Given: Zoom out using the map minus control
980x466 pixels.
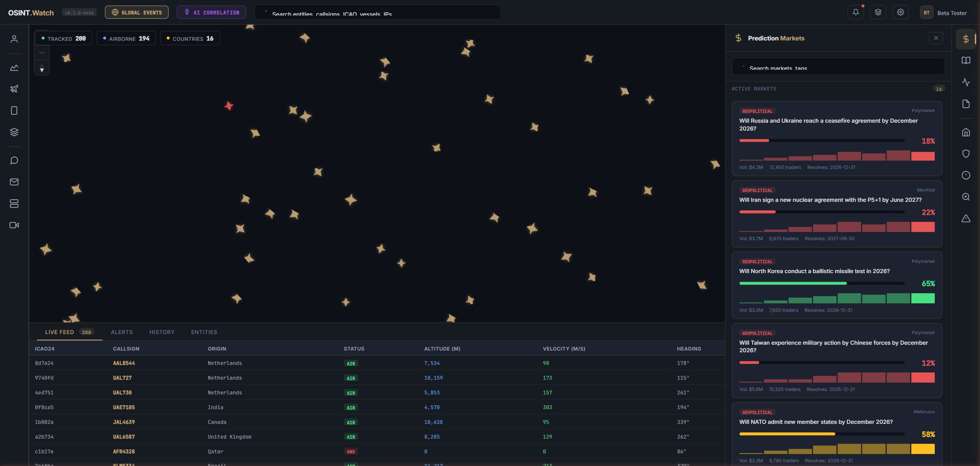Looking at the screenshot, I should (x=41, y=52).
